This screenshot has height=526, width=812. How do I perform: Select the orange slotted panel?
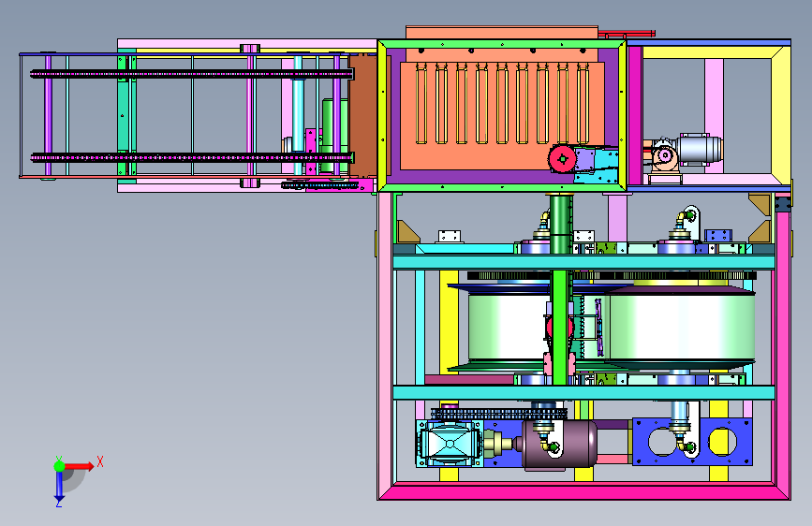click(x=502, y=116)
